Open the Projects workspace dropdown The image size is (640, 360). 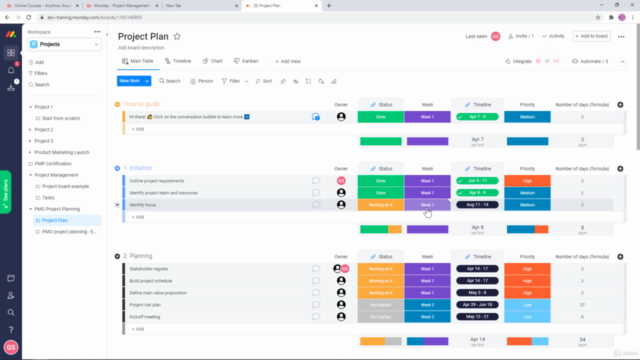[64, 44]
